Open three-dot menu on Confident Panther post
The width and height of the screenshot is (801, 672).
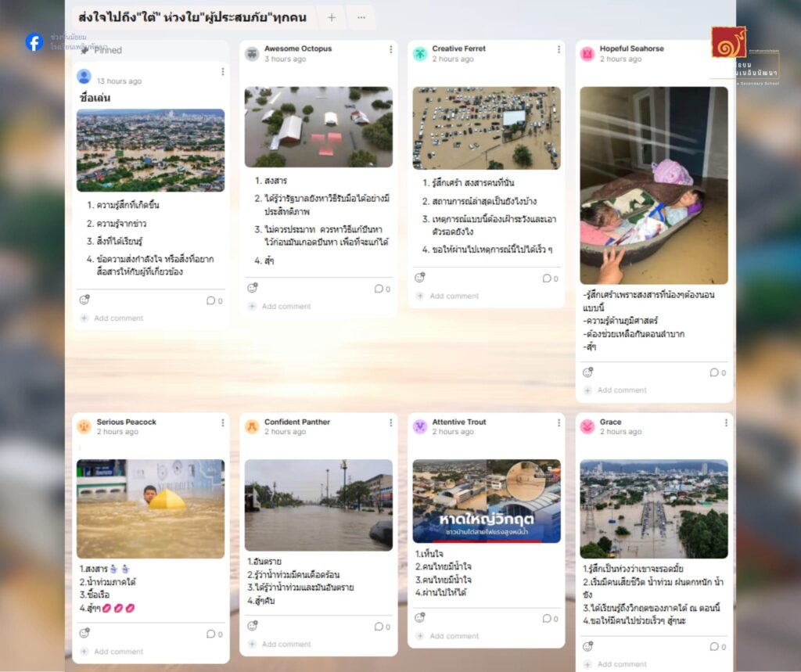tap(390, 422)
